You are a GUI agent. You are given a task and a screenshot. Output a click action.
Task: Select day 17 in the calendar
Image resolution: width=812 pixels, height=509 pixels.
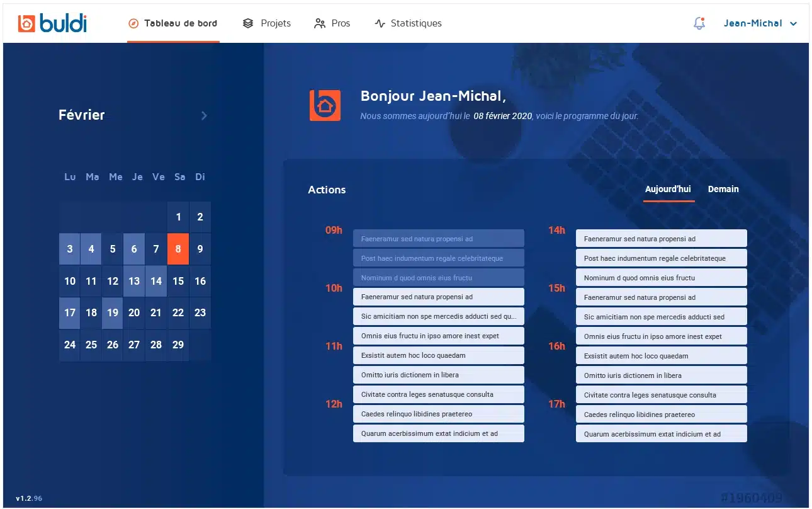point(70,312)
